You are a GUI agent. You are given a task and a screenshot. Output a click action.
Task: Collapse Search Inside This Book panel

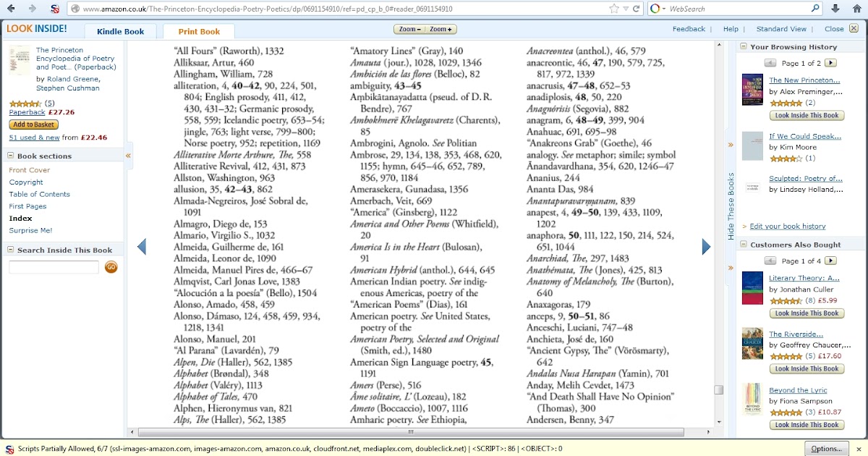[10, 250]
